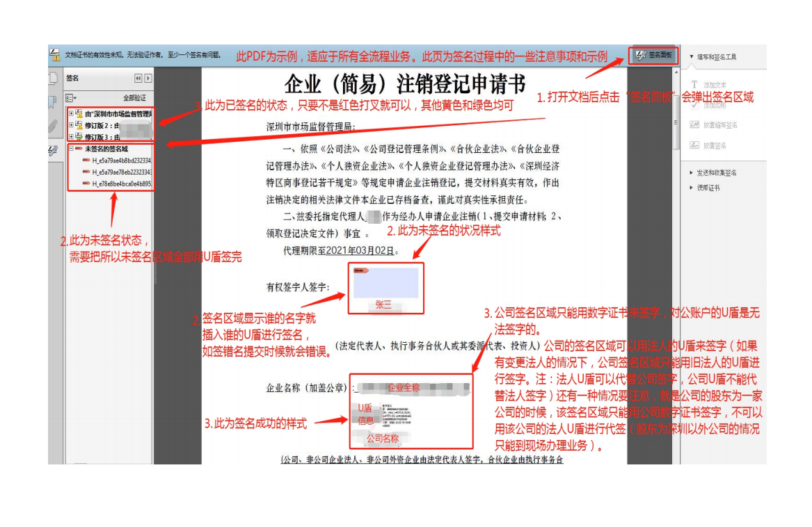The height and width of the screenshot is (527, 812).
Task: Open the bookmarks sidebar icon
Action: pos(53,103)
